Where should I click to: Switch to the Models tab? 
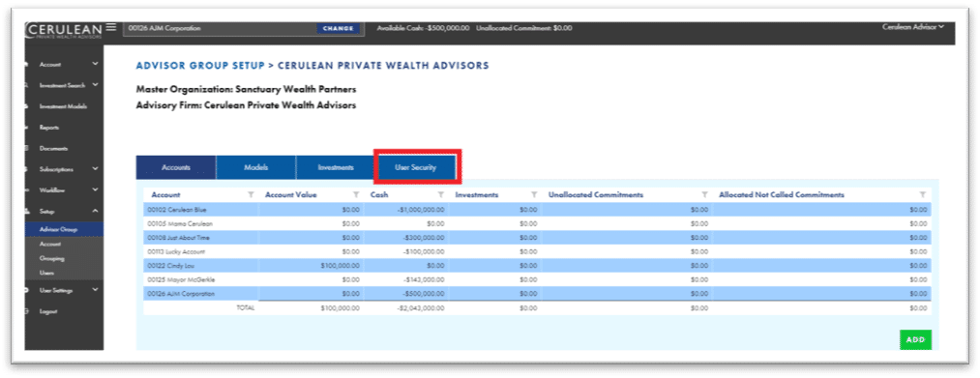256,167
